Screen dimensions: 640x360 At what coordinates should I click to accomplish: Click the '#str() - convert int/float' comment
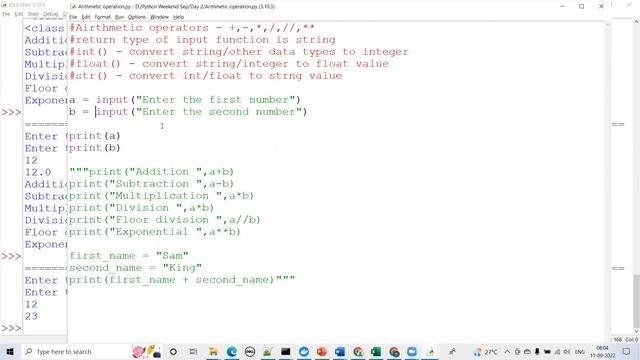[x=205, y=76]
